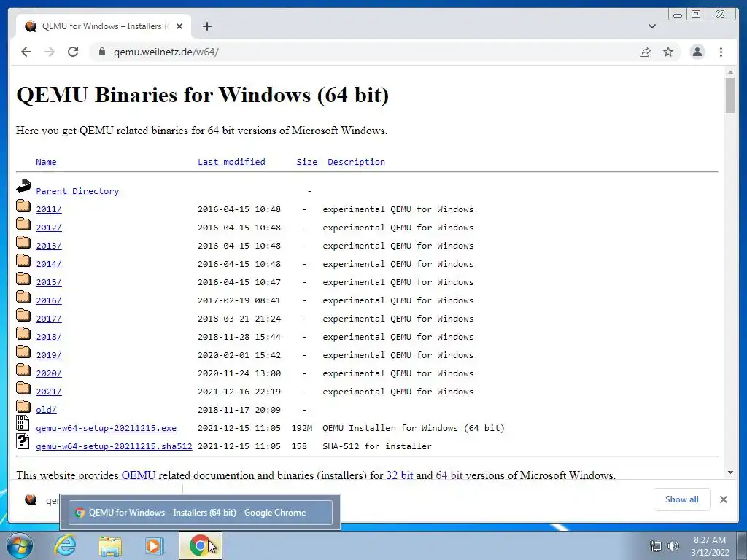Close the QEMU for Windows tab
This screenshot has height=560, width=747.
[179, 26]
